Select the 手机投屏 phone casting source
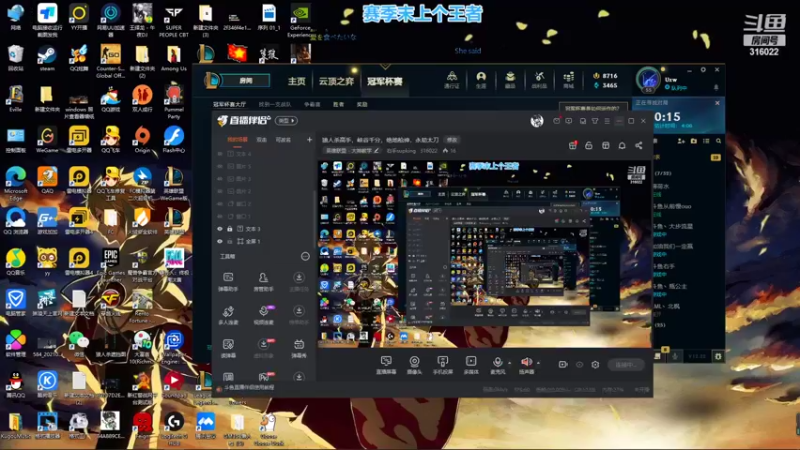 [x=442, y=365]
